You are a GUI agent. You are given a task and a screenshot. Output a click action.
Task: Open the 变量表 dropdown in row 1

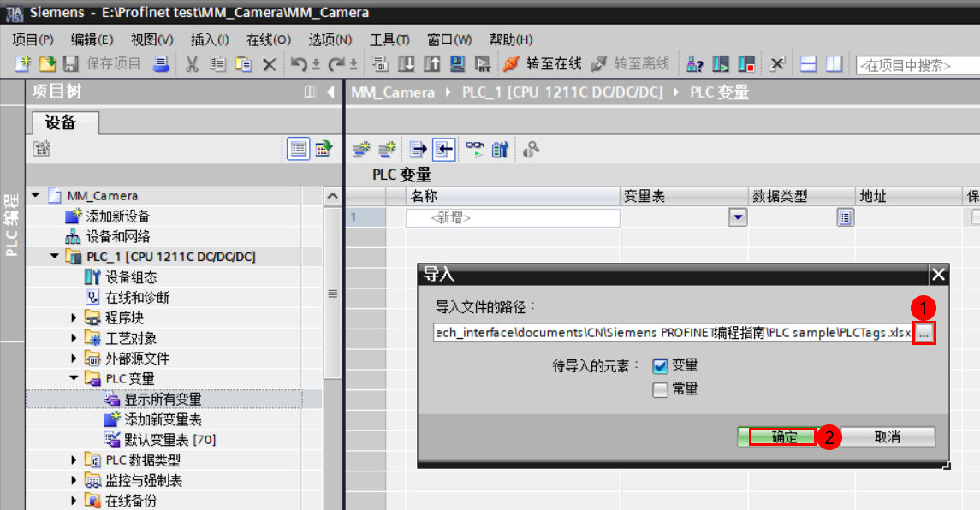tap(737, 216)
